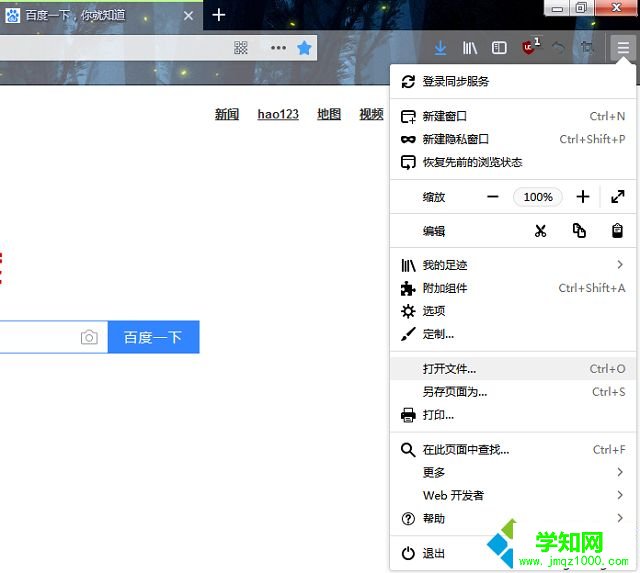Viewport: 640px width, 573px height.
Task: Close the Baidu tab
Action: click(x=188, y=16)
